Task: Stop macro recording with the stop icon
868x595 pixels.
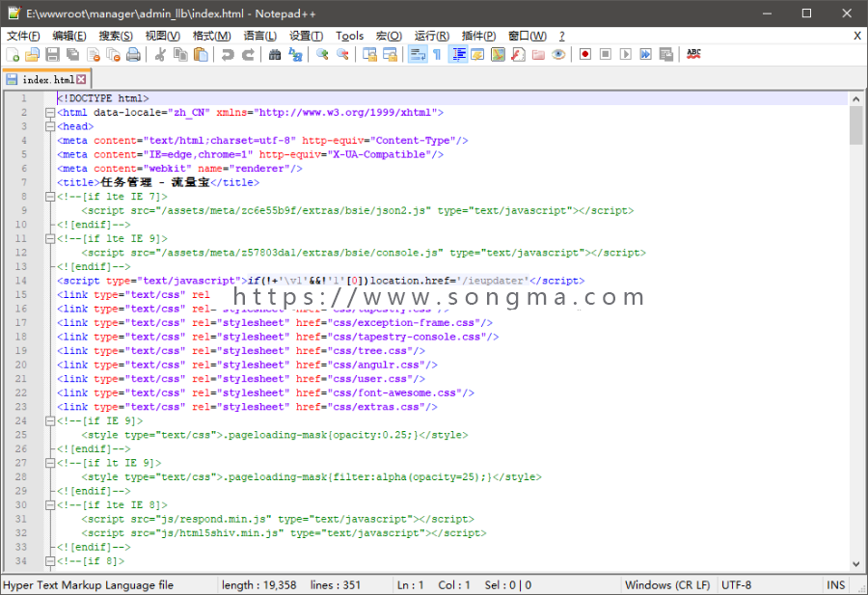Action: (x=606, y=54)
